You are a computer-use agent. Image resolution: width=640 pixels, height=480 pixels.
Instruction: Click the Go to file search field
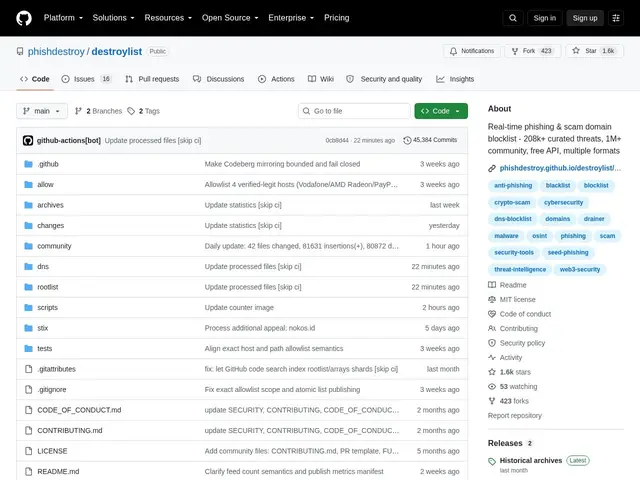pyautogui.click(x=354, y=111)
